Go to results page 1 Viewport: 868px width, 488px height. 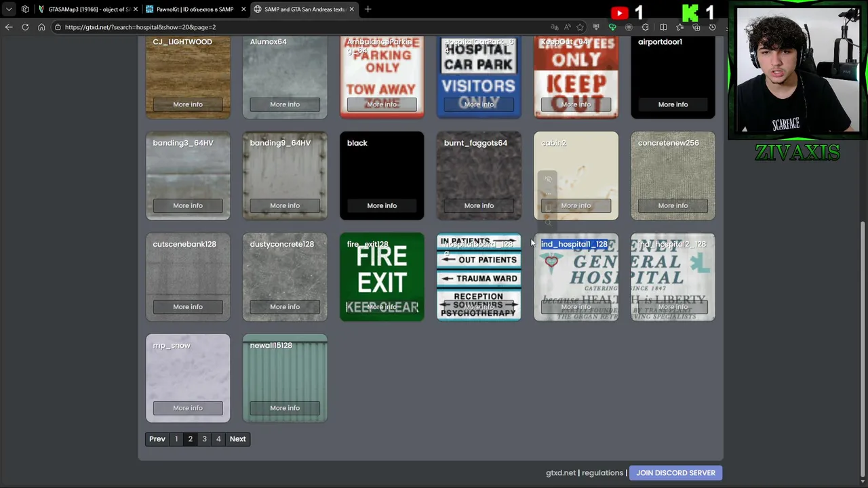click(x=176, y=439)
